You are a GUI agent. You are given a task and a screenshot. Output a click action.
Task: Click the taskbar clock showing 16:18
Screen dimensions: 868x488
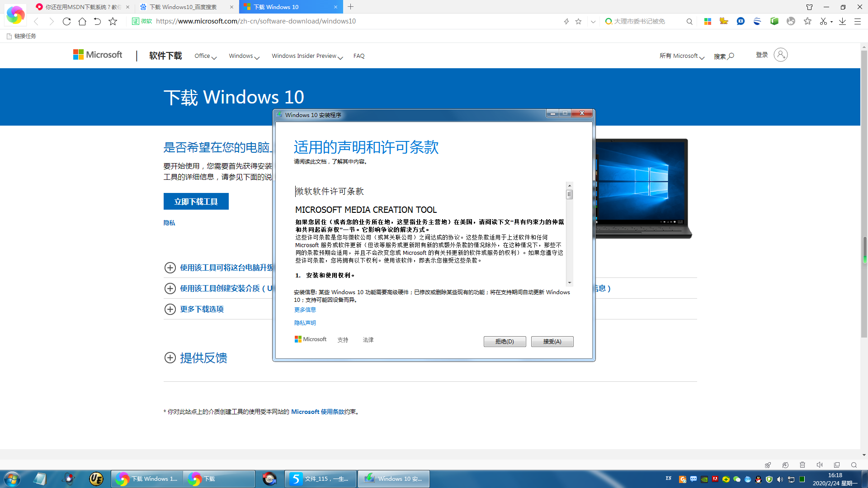(835, 479)
